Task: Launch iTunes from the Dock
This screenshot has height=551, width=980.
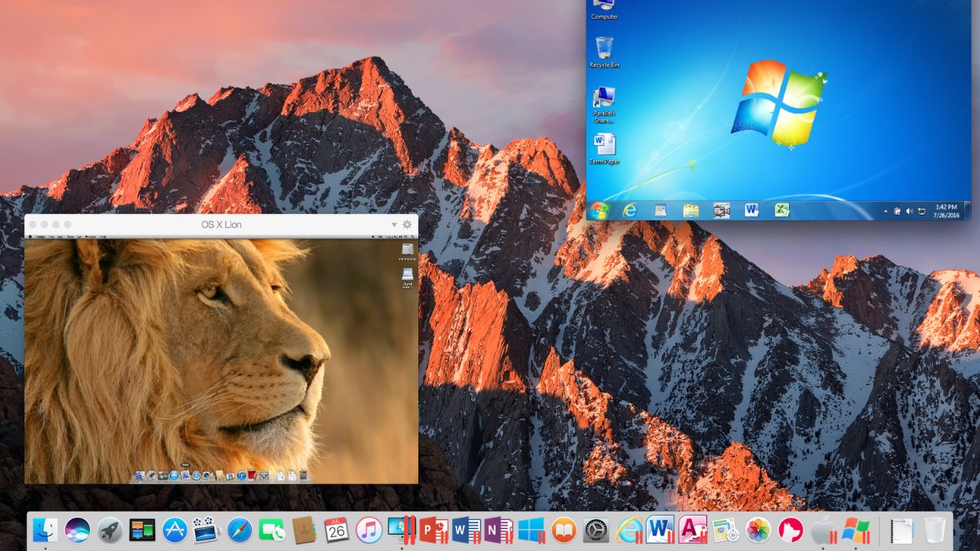Action: 368,530
